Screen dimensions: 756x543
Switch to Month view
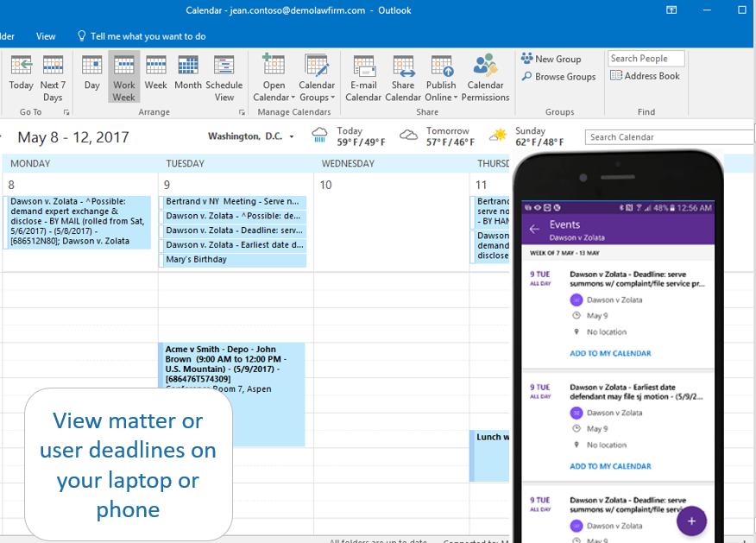click(188, 73)
